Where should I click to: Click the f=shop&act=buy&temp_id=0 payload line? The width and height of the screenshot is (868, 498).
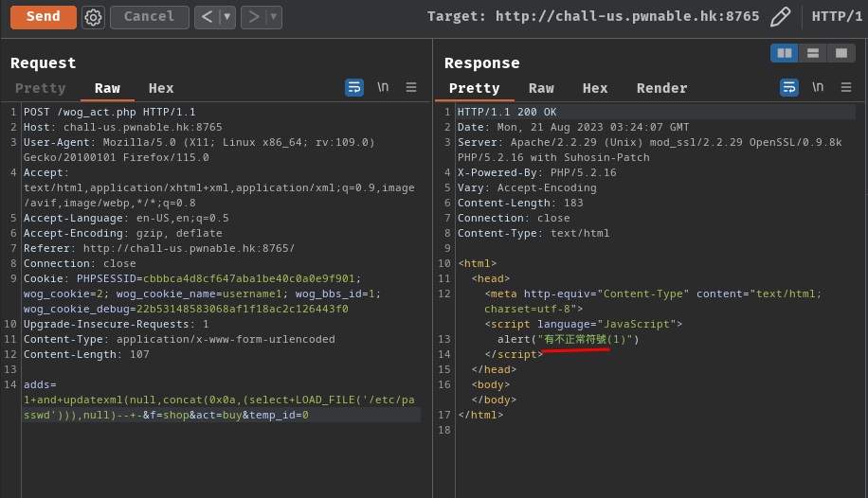coord(226,415)
